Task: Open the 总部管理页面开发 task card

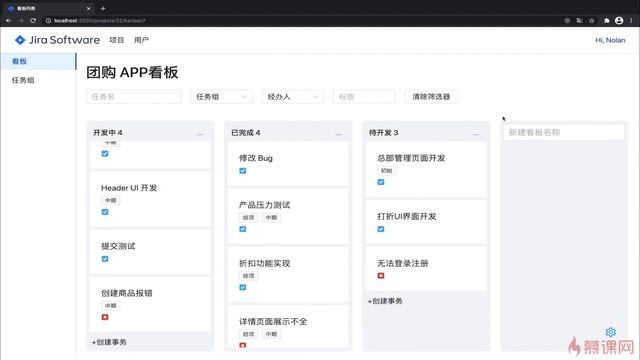Action: click(x=426, y=169)
